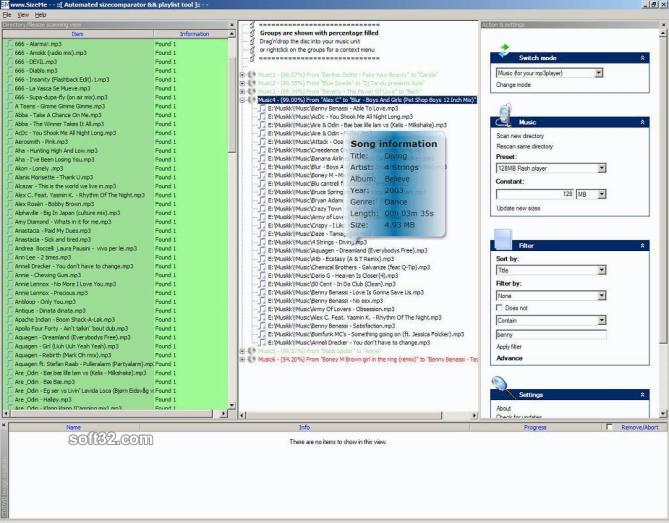
Task: Expand the Music2 group tree node
Action: 243,83
